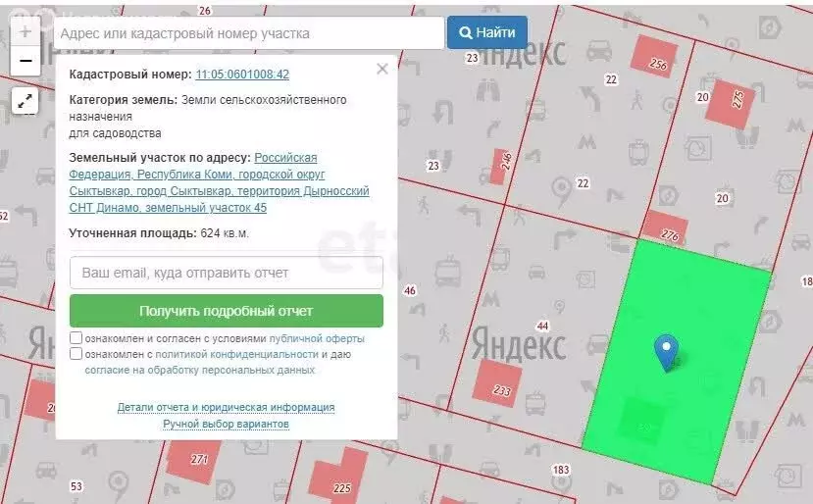
Task: Click Получить подробный отчет button
Action: pyautogui.click(x=227, y=311)
